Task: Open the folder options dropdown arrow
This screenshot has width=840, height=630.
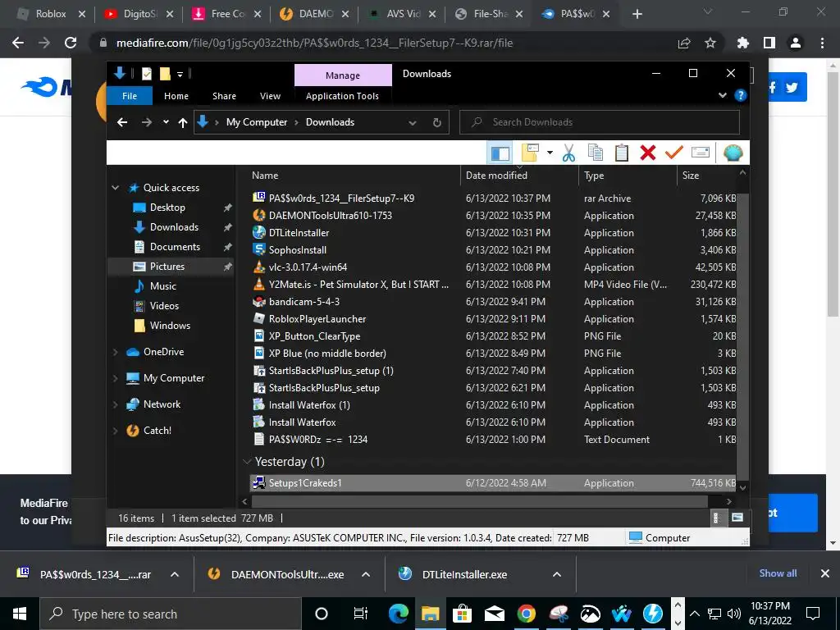Action: 550,153
